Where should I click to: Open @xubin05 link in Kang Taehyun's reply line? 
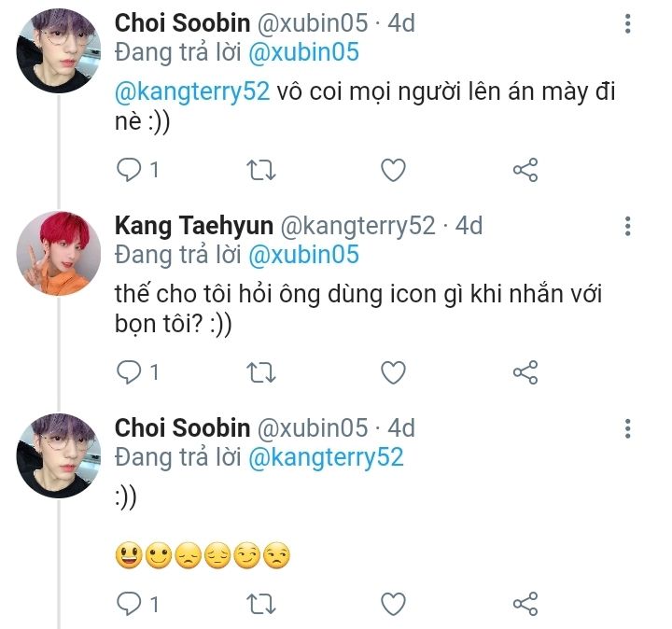point(302,254)
